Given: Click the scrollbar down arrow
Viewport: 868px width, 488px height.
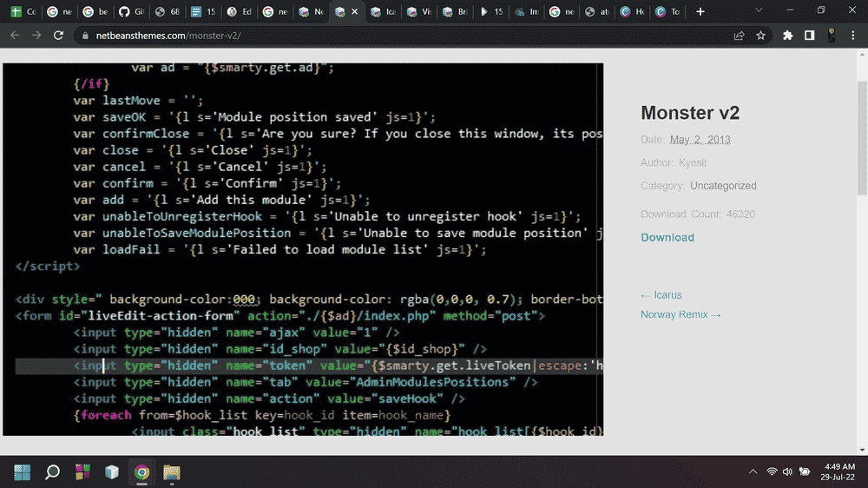Looking at the screenshot, I should pyautogui.click(x=862, y=450).
